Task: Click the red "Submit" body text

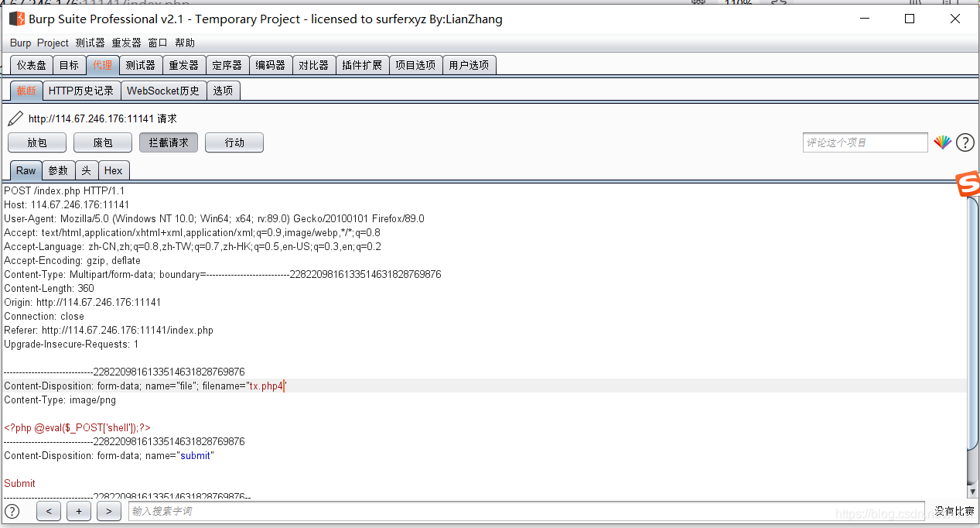Action: click(19, 483)
